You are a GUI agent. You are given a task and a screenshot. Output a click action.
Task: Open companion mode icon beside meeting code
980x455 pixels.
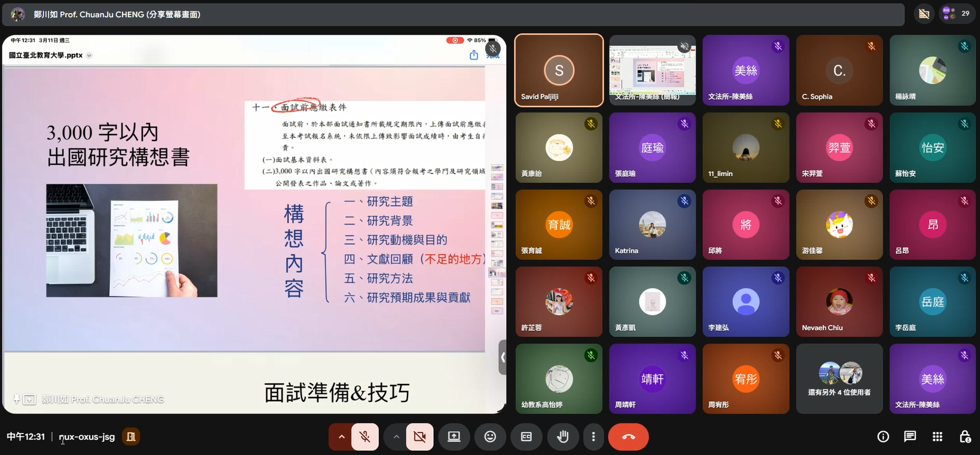(131, 437)
